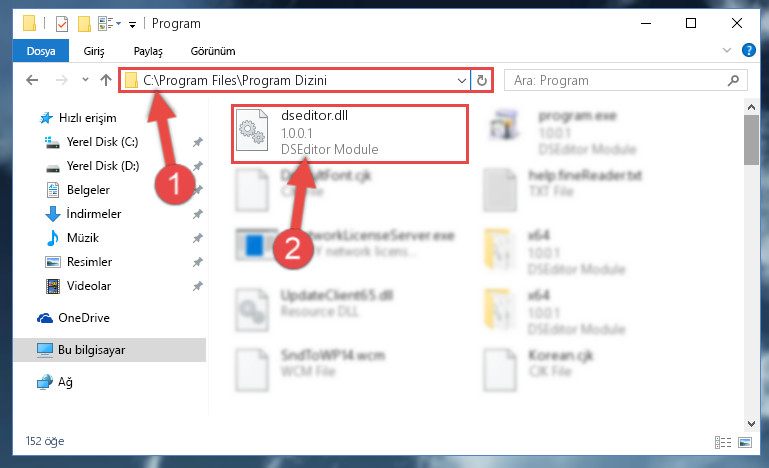The image size is (769, 468).
Task: Click search magnifier icon in Ara box
Action: pos(734,80)
